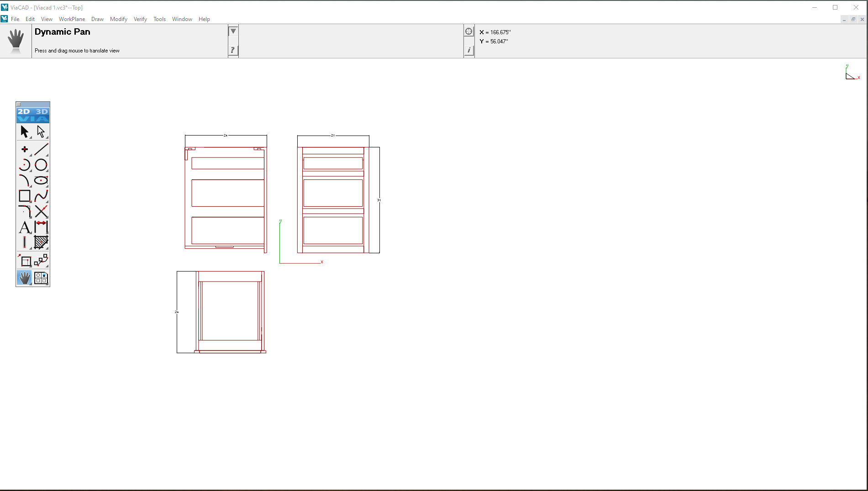Toggle the info 'i' button
This screenshot has width=868, height=491.
click(x=468, y=50)
